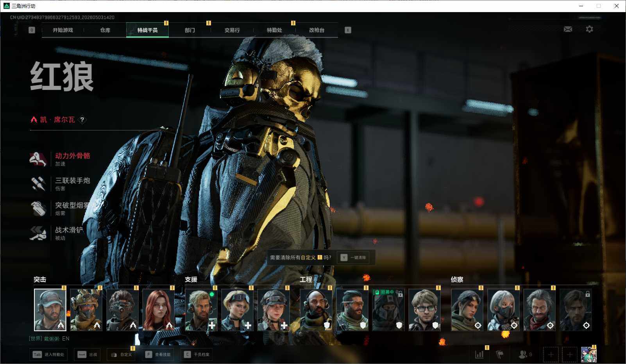Select the 工程 operator wearing glasses
This screenshot has width=626, height=364.
(424, 310)
